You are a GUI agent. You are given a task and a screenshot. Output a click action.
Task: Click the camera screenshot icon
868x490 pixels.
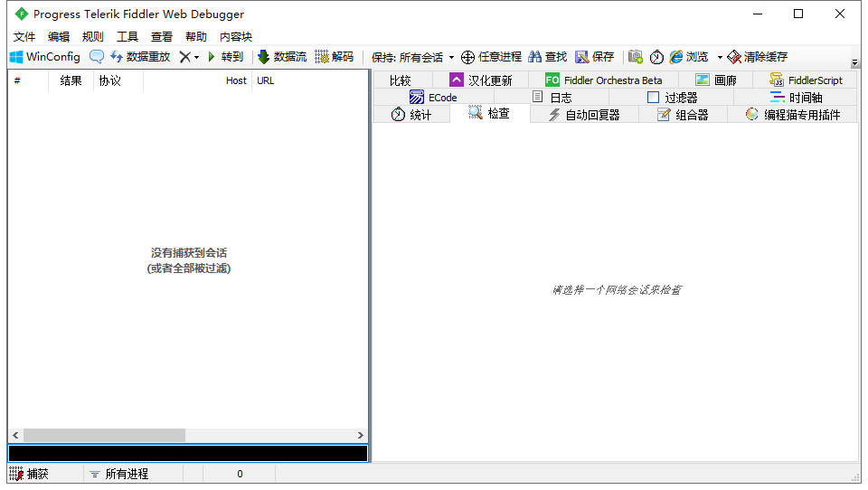pyautogui.click(x=636, y=56)
